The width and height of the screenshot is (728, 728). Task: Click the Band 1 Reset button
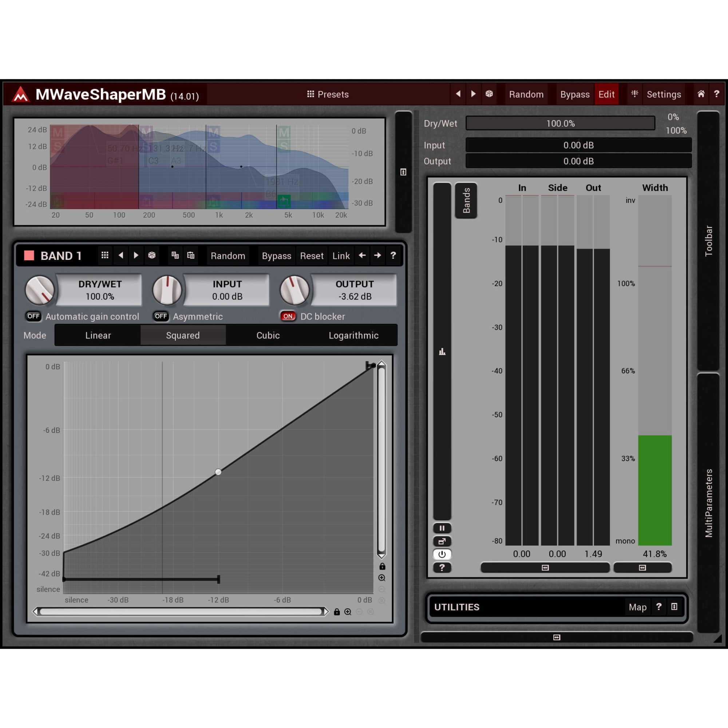pos(312,256)
